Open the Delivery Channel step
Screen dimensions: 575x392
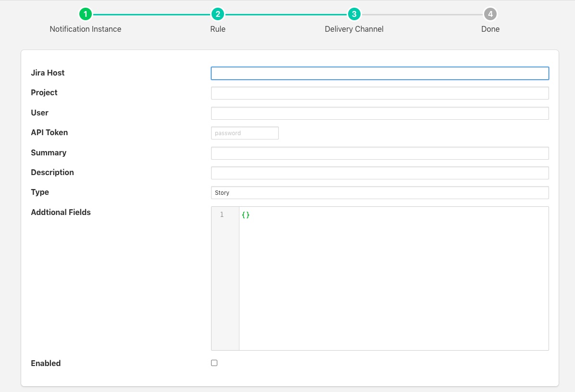(354, 29)
